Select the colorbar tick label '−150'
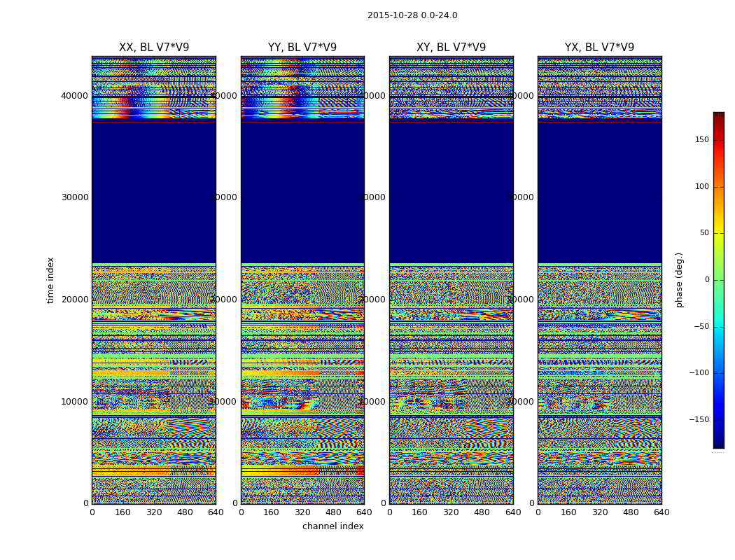Viewport: 735px width, 560px height. point(699,420)
